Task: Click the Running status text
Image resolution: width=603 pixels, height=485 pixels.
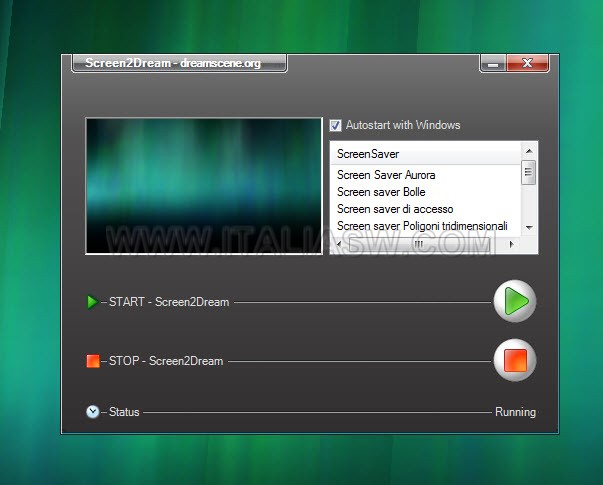Action: pyautogui.click(x=515, y=412)
